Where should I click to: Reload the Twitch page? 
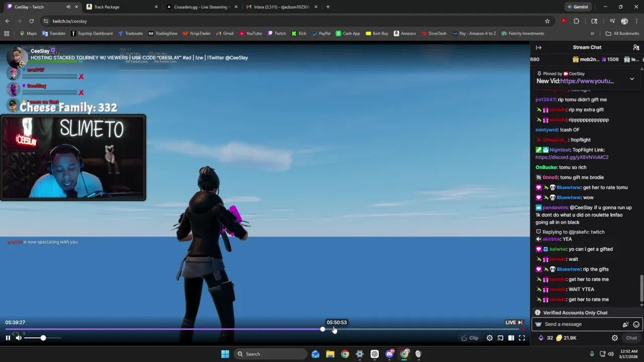[31, 21]
